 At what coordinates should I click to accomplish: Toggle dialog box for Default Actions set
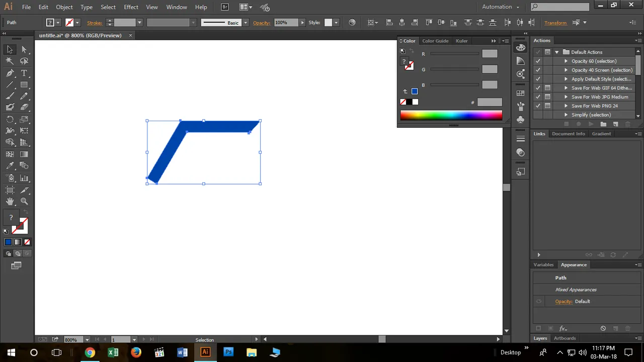(x=547, y=52)
